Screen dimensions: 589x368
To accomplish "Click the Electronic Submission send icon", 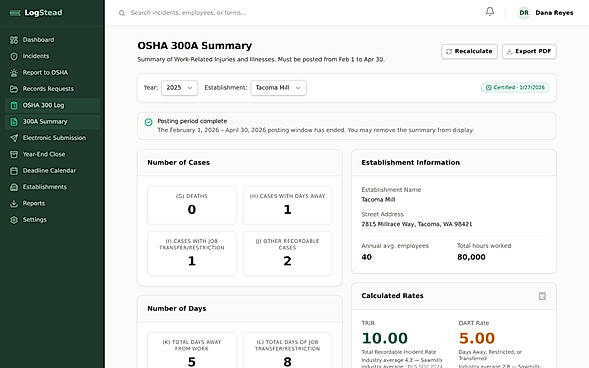I will click(x=14, y=138).
